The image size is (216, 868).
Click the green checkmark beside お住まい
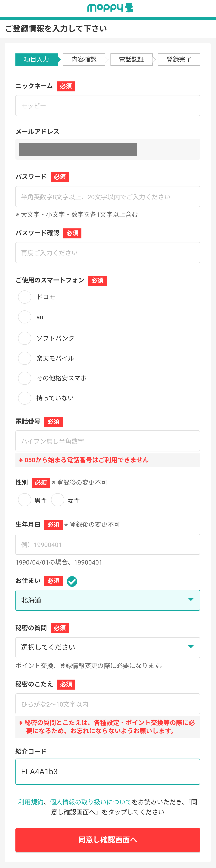[72, 581]
